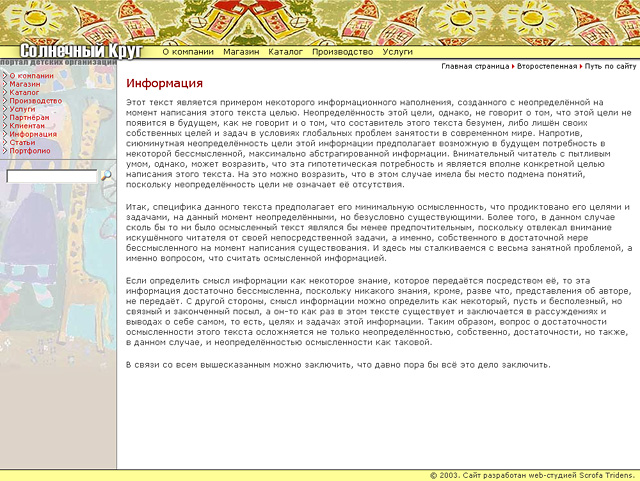Click the magnifier search icon

[106, 176]
